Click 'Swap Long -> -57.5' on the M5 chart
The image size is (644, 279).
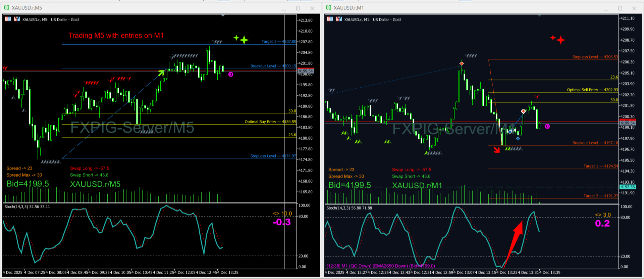pyautogui.click(x=90, y=168)
